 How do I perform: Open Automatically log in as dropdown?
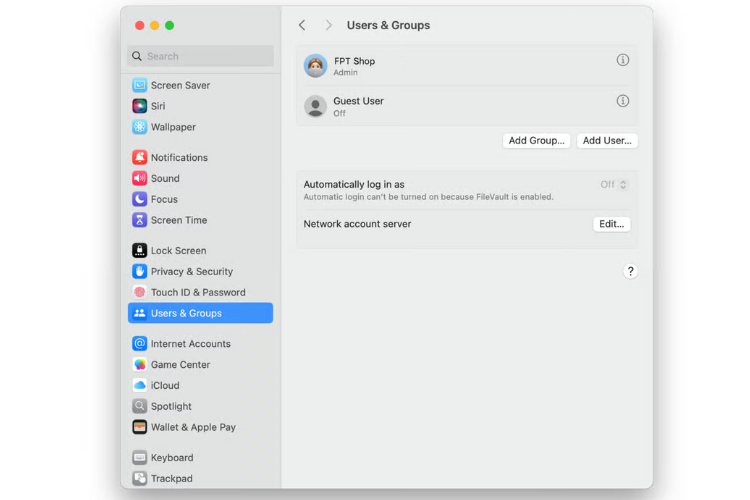[x=613, y=185]
